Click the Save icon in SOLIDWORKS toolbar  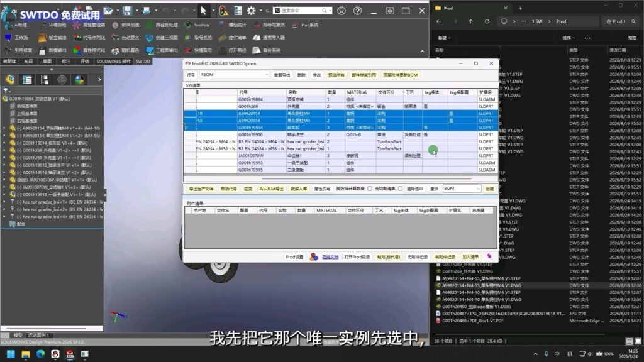pyautogui.click(x=127, y=11)
